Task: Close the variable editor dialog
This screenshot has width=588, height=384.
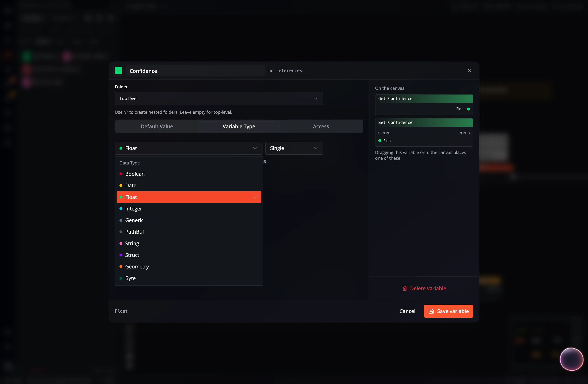Action: click(469, 71)
